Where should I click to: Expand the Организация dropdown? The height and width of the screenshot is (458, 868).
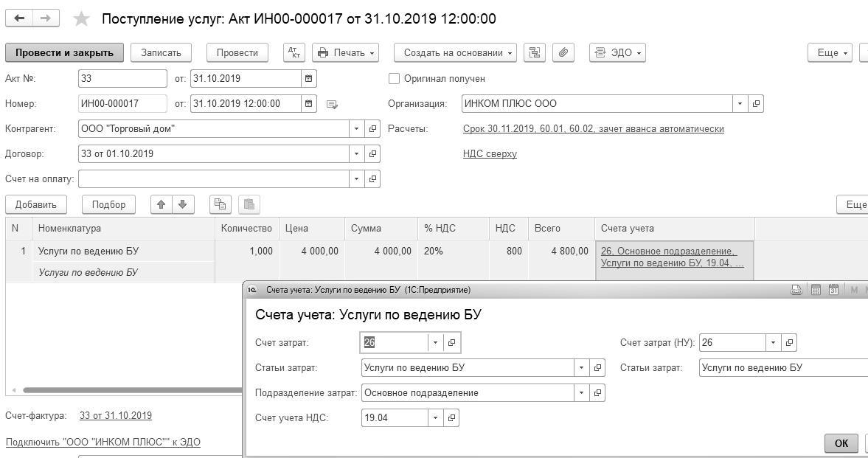(740, 104)
